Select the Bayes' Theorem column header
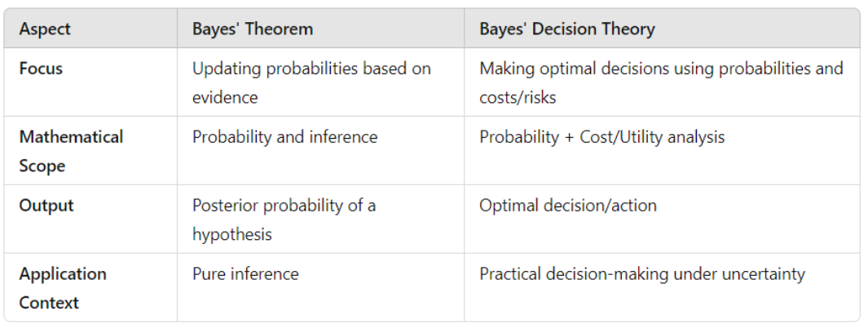868x324 pixels. click(253, 29)
